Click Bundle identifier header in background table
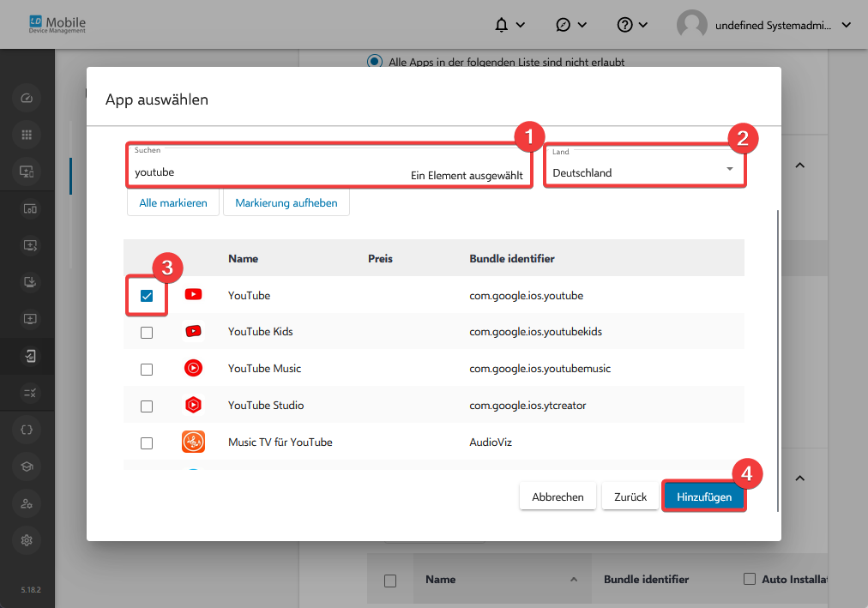The height and width of the screenshot is (608, 868). (647, 579)
